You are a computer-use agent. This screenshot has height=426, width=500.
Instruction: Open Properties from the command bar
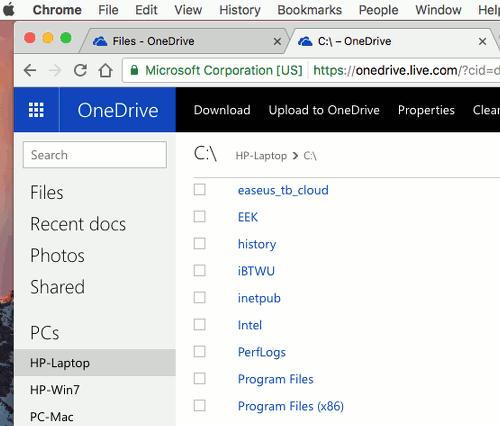426,110
